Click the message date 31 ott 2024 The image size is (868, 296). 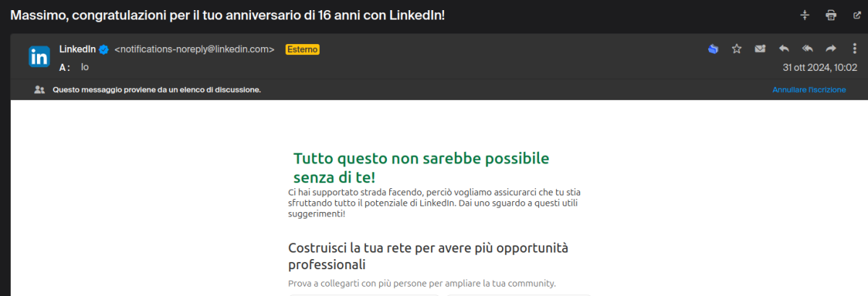[820, 67]
